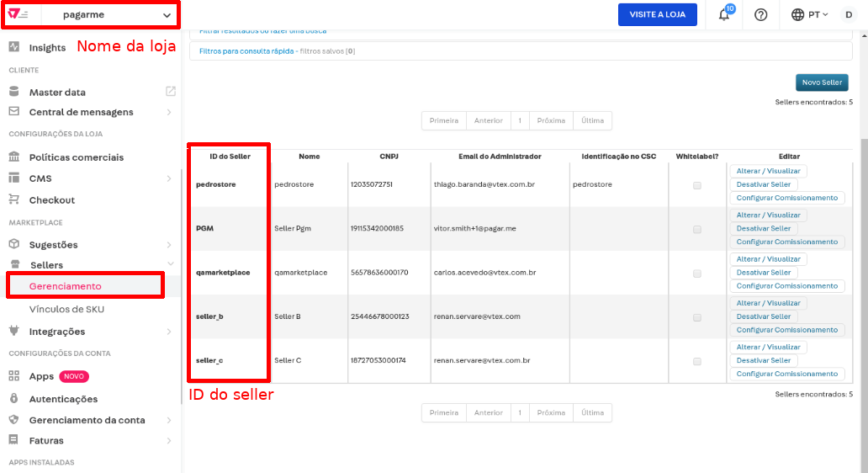Open the notifications bell
This screenshot has height=473, width=868.
tap(723, 15)
